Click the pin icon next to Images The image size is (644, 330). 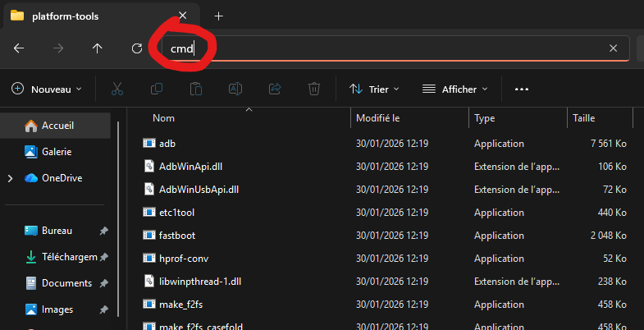(x=104, y=309)
